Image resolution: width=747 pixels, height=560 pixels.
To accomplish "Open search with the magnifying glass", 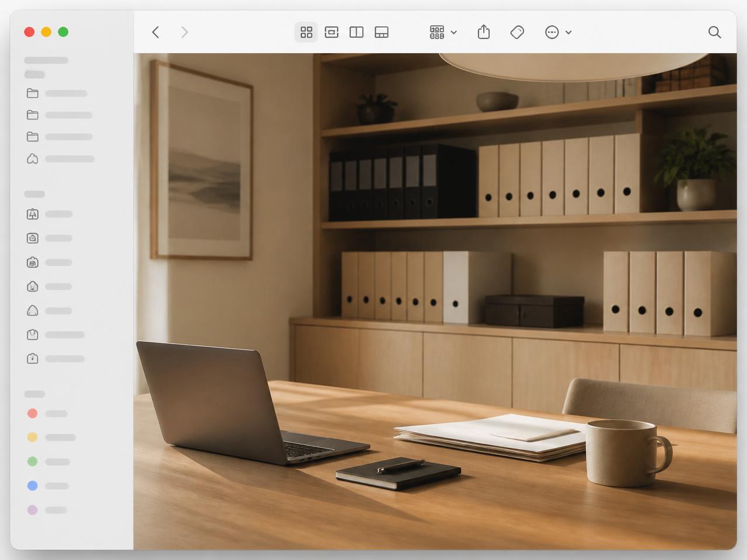I will coord(714,32).
